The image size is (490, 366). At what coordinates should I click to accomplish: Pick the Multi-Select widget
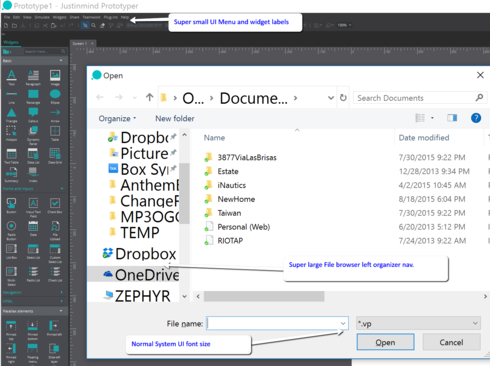12,276
